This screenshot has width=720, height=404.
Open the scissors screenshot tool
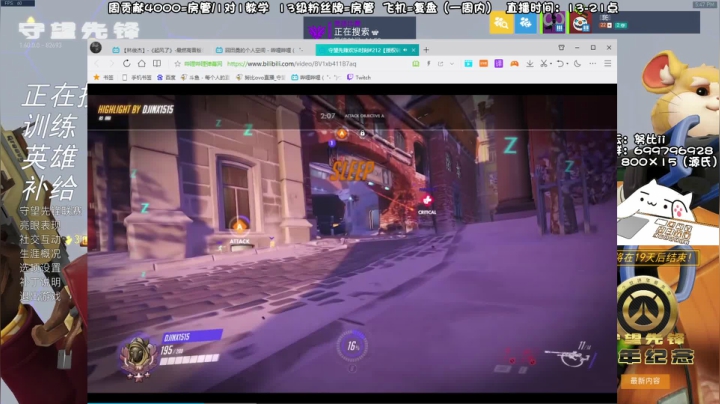543,64
